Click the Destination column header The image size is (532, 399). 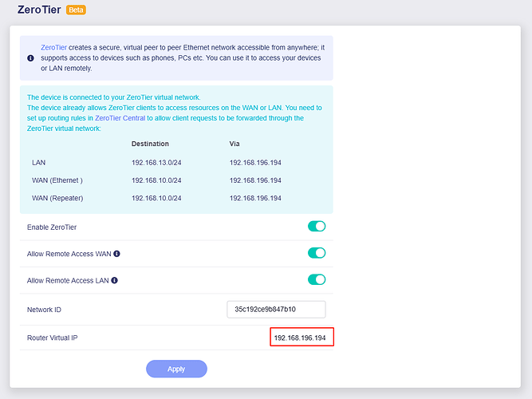pyautogui.click(x=150, y=144)
